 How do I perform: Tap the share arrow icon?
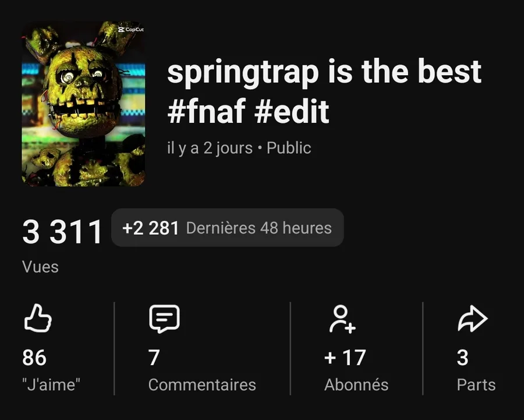[473, 318]
